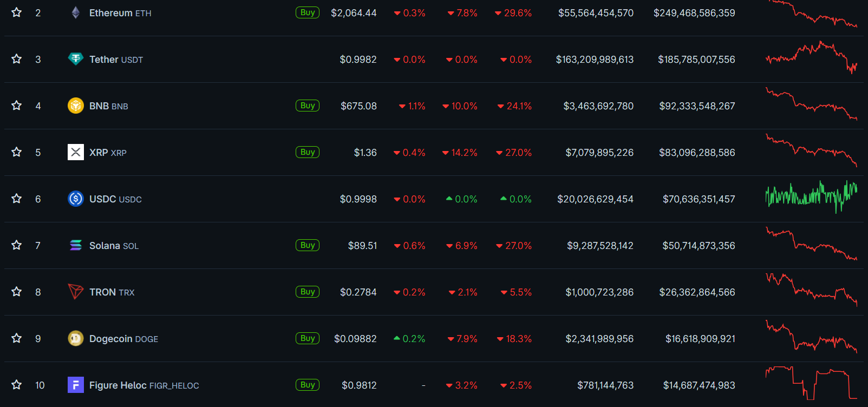
Task: Click the XRP coin logo icon
Action: (76, 152)
